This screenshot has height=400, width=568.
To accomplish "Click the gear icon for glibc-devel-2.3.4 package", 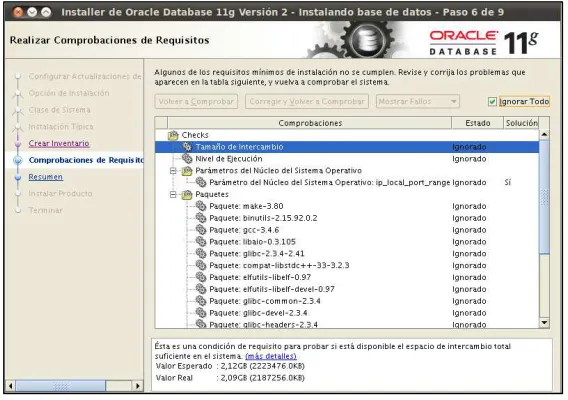I will (201, 313).
